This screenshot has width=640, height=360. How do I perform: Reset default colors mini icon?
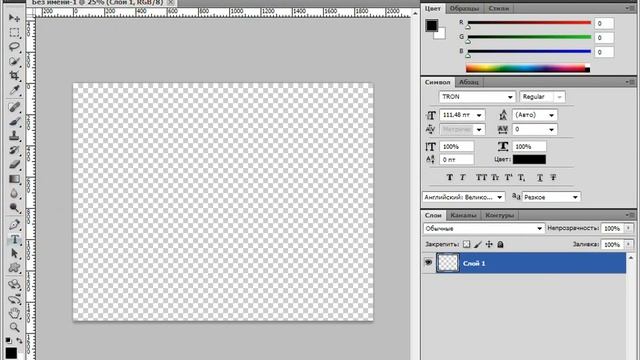tap(8, 340)
